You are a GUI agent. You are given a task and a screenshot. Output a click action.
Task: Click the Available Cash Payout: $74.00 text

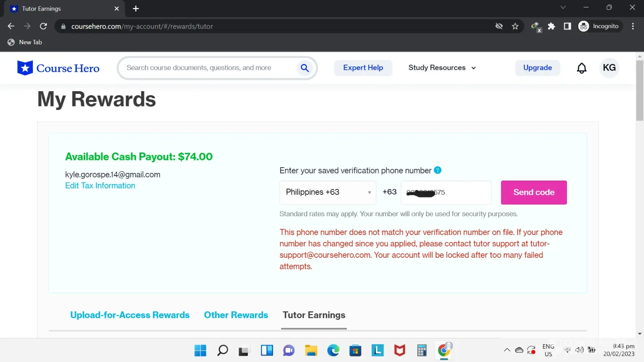(139, 157)
